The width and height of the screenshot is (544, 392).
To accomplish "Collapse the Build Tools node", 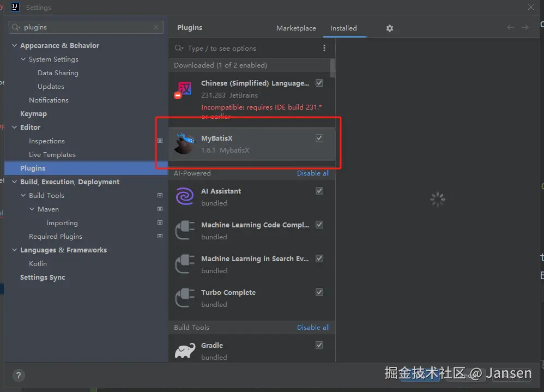I will (x=23, y=195).
